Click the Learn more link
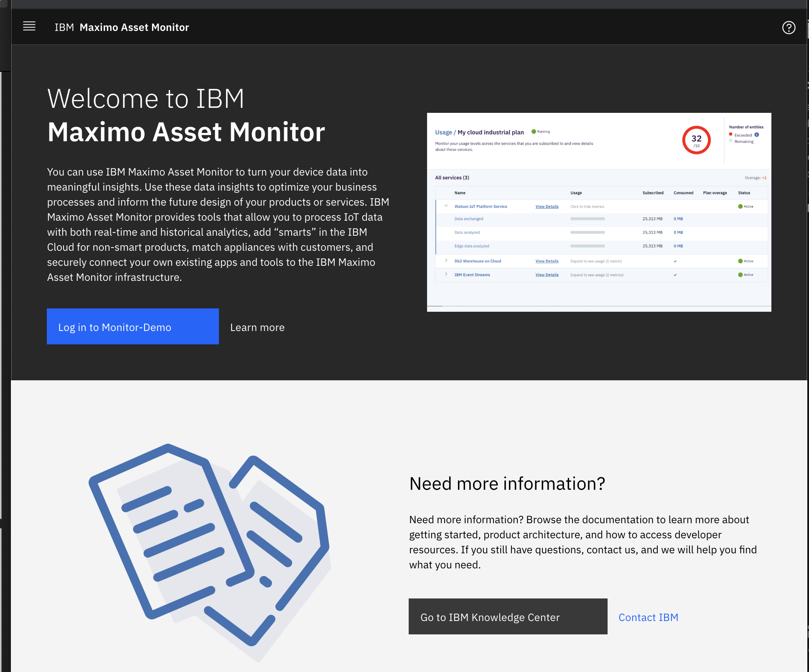This screenshot has width=809, height=672. pos(257,327)
